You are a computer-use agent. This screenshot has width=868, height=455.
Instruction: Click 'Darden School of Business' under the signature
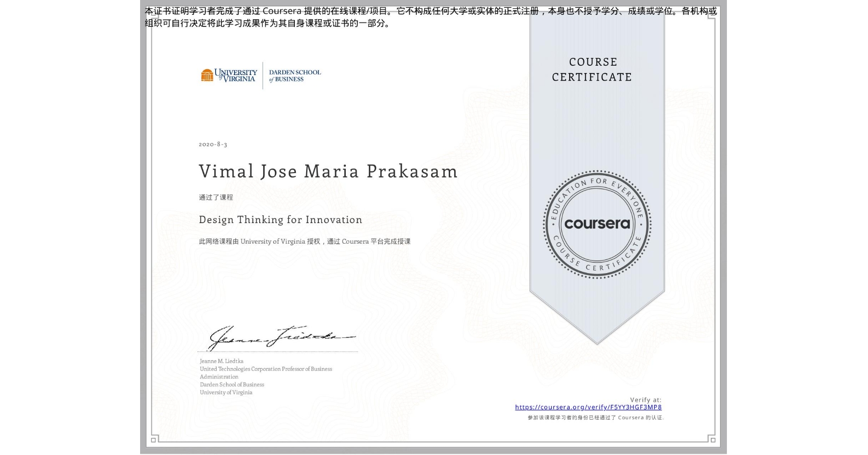(232, 384)
